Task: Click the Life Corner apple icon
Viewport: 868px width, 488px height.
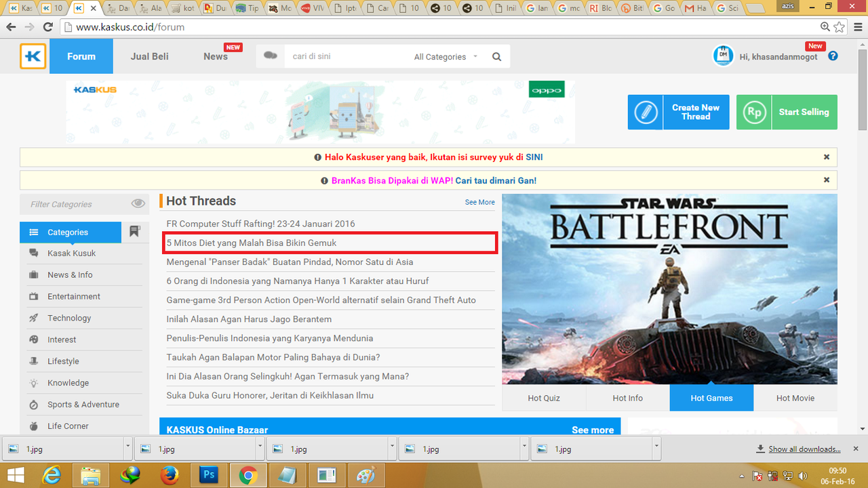Action: click(x=33, y=426)
